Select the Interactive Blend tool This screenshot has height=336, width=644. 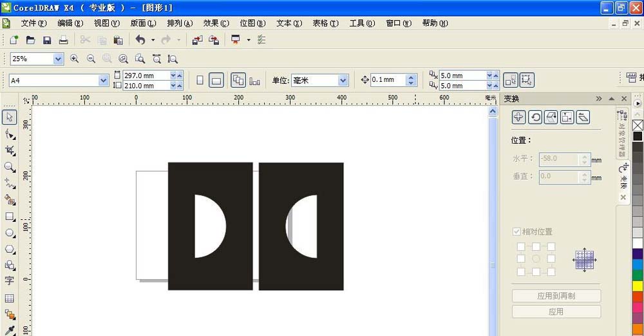click(10, 315)
